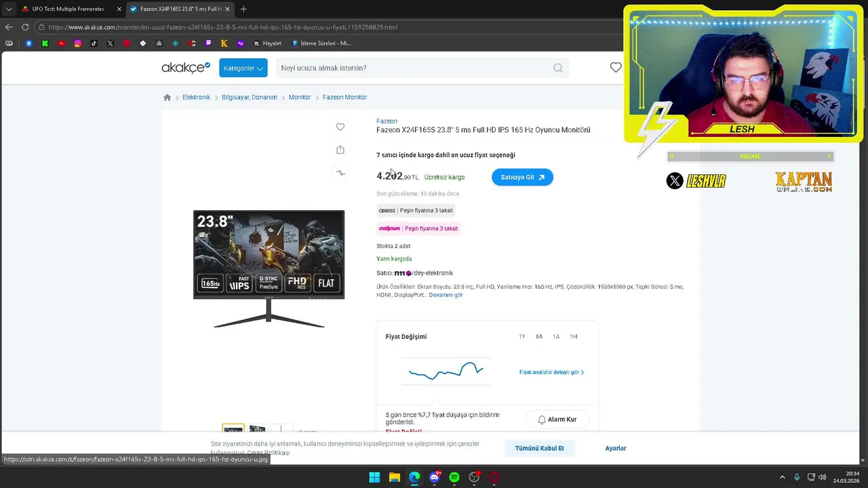Go to the home icon in the breadcrumb
The height and width of the screenshot is (488, 868).
(x=167, y=98)
